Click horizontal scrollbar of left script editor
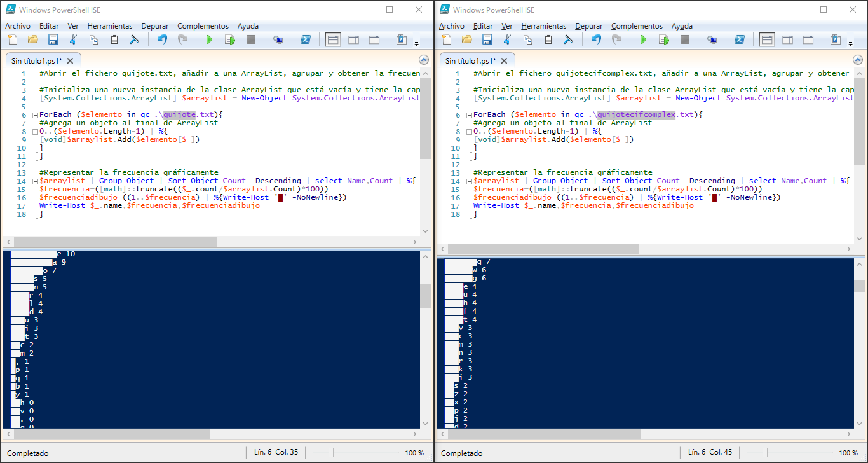868x463 pixels. coord(127,242)
